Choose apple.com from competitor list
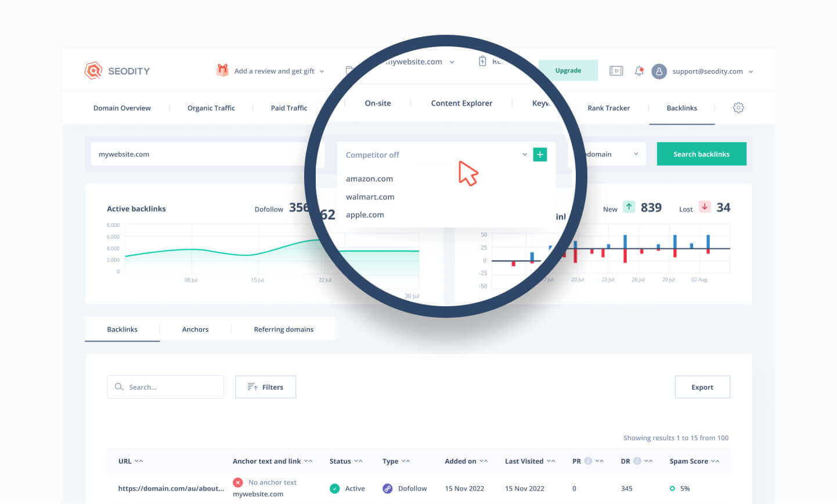Image resolution: width=837 pixels, height=504 pixels. coord(365,215)
